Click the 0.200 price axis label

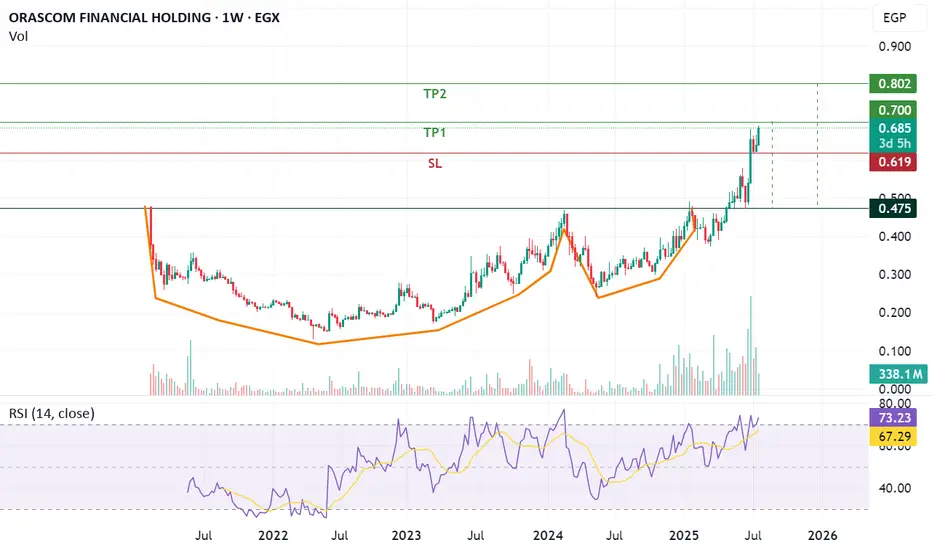pos(895,313)
